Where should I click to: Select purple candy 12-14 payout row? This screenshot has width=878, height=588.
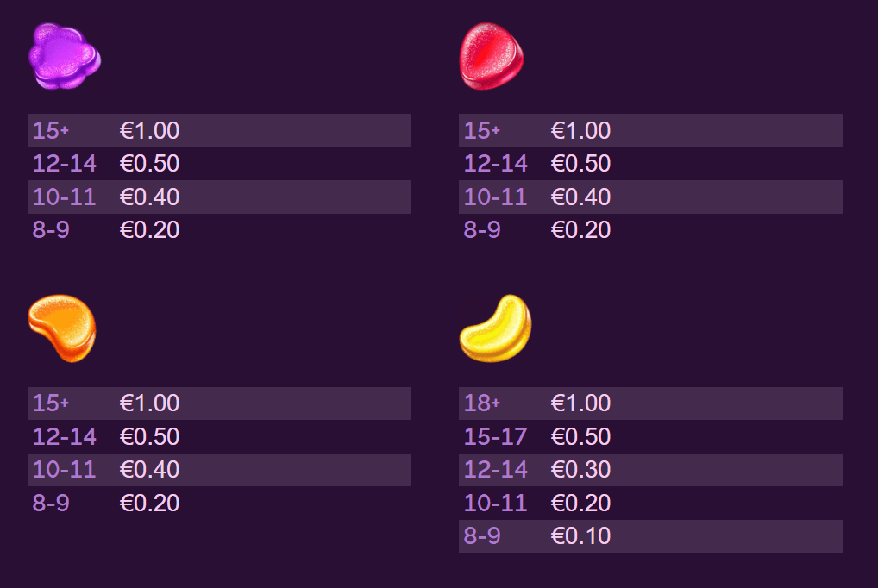click(219, 164)
